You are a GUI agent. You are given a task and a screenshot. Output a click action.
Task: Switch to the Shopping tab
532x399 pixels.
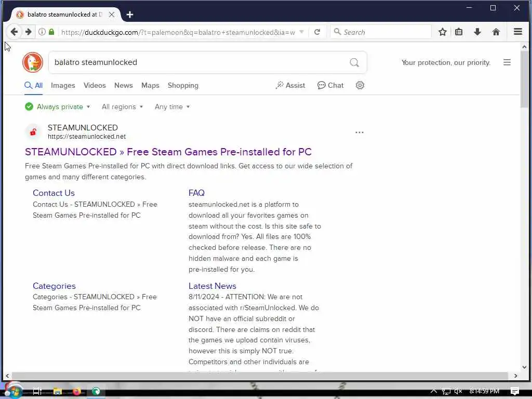183,86
